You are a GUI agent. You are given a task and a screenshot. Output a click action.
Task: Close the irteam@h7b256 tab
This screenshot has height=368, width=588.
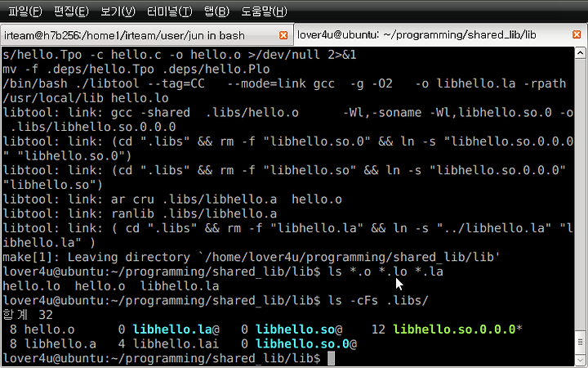pyautogui.click(x=283, y=35)
